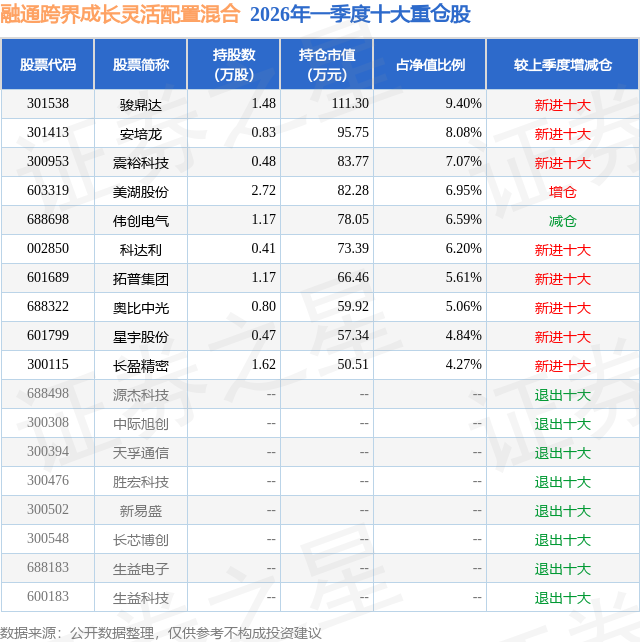Click stock code 688698

(48, 220)
